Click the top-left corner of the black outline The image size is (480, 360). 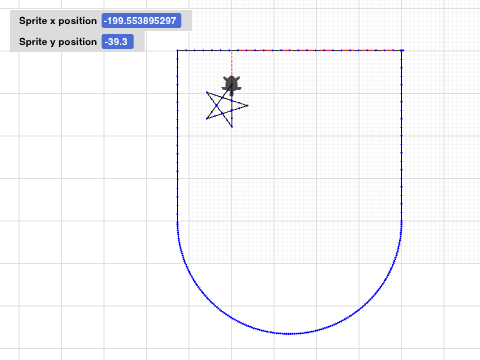pyautogui.click(x=177, y=50)
